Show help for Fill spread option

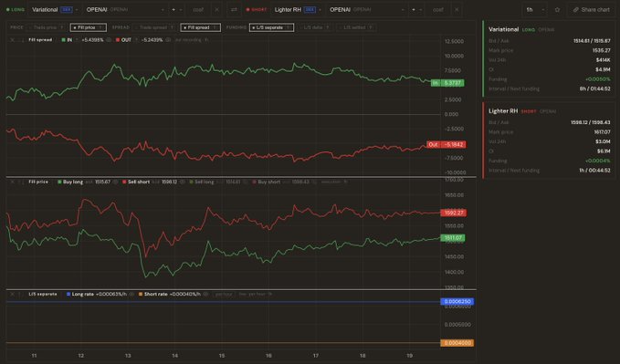pos(215,27)
